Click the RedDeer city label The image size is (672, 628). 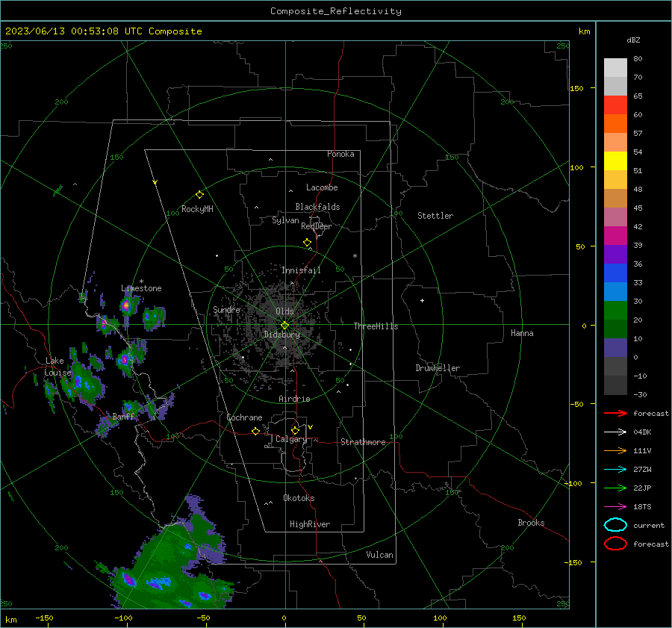pyautogui.click(x=317, y=226)
